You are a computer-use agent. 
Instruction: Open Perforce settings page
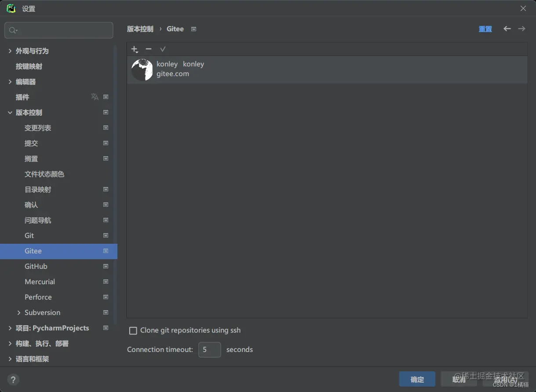coord(38,297)
